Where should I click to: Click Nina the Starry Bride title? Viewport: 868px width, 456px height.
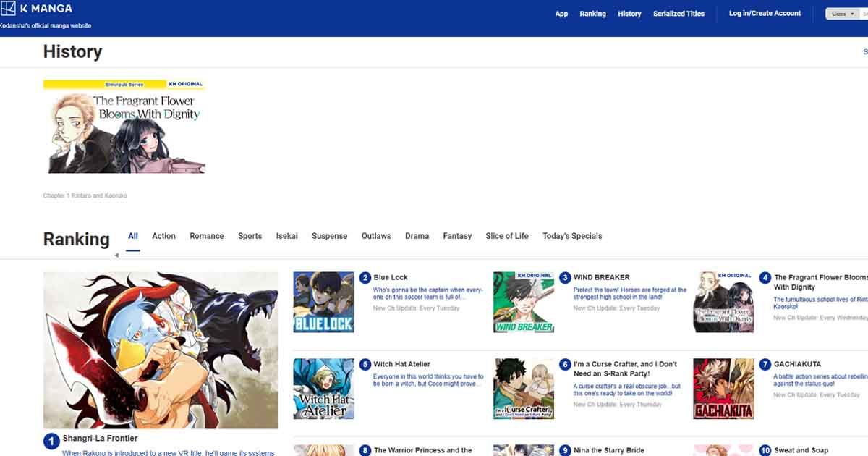[x=609, y=450]
